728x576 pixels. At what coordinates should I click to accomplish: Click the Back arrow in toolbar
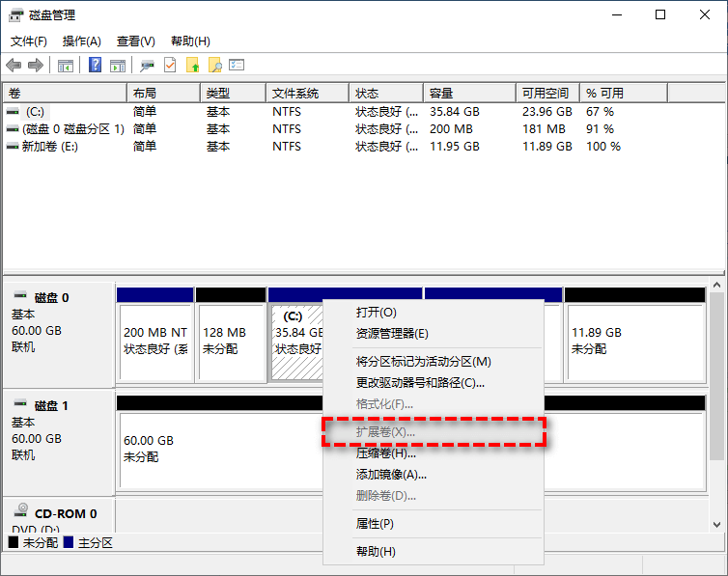point(14,66)
